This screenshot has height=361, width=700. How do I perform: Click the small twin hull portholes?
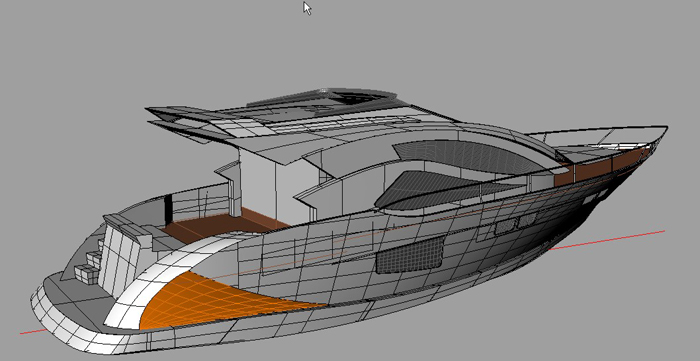(x=515, y=224)
